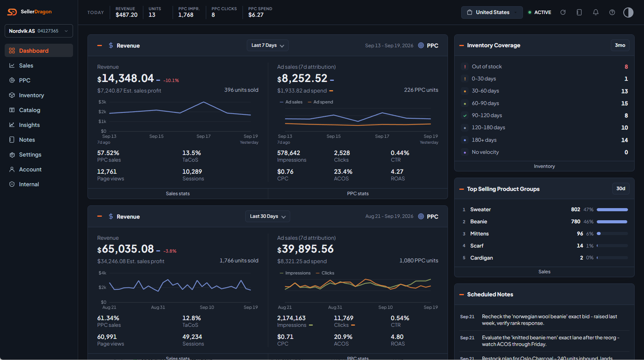The height and width of the screenshot is (360, 644).
Task: Click the Account person icon in sidebar
Action: pyautogui.click(x=12, y=169)
